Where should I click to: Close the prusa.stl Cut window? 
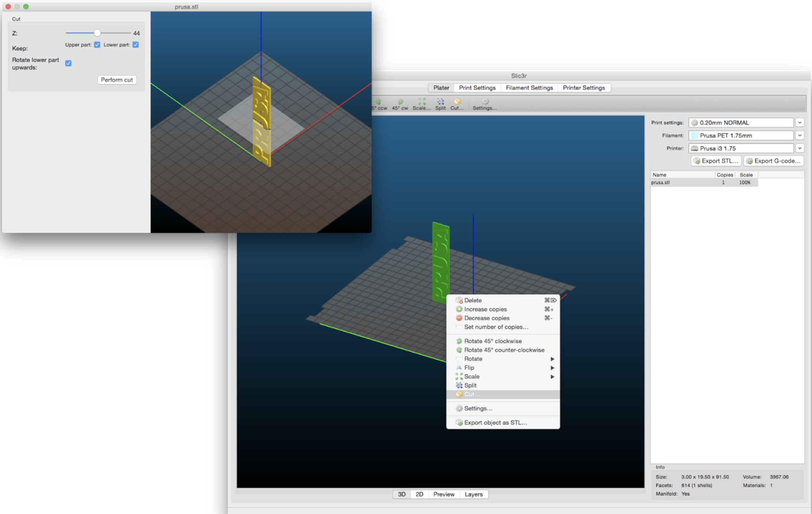coord(8,7)
